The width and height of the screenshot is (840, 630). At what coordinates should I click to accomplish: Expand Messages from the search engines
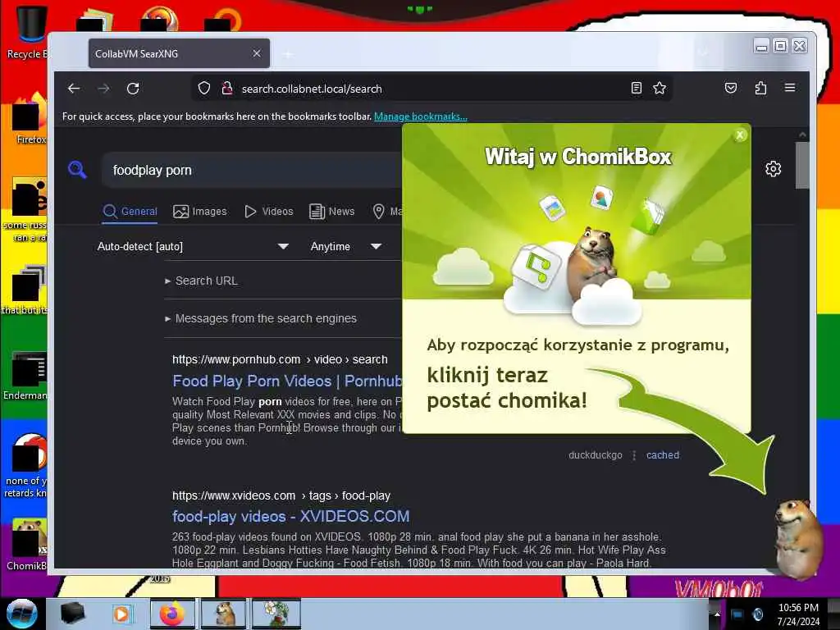261,318
